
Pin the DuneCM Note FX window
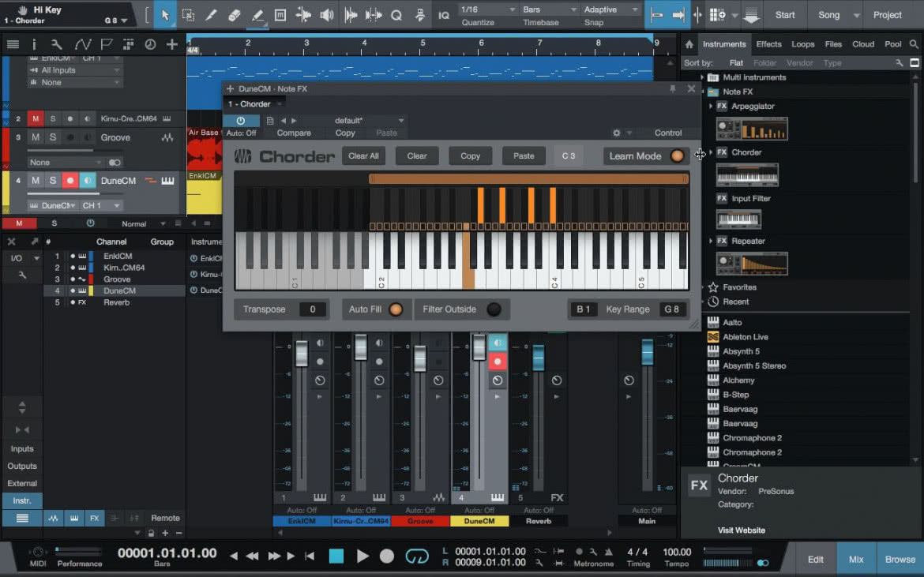pyautogui.click(x=672, y=88)
